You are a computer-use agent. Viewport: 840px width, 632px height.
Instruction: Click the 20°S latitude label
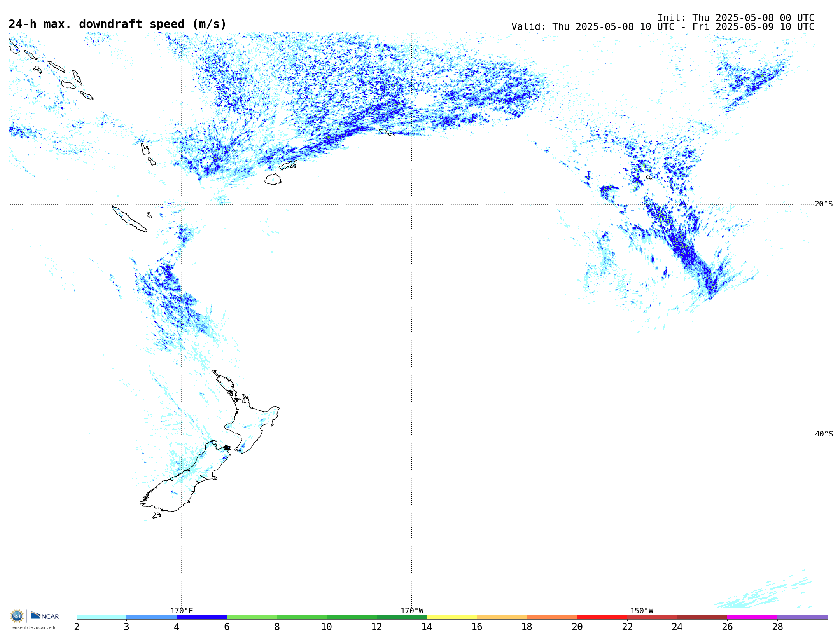pyautogui.click(x=824, y=204)
